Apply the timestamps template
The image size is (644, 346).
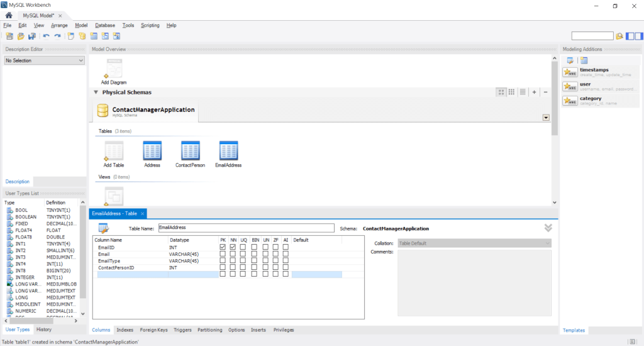(601, 72)
